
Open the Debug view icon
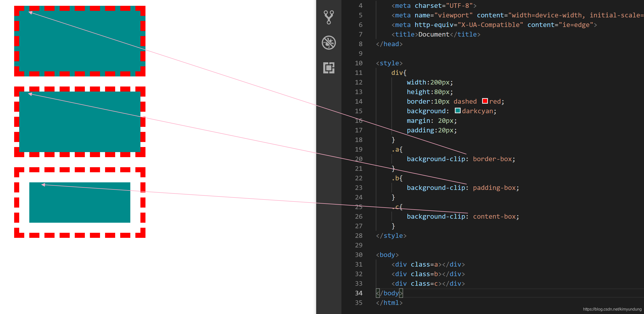[x=329, y=42]
